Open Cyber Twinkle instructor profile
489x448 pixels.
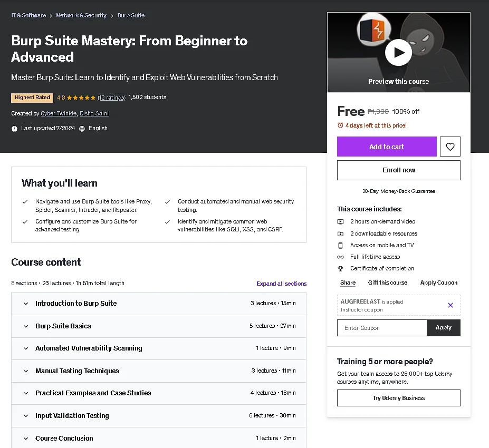pos(59,113)
